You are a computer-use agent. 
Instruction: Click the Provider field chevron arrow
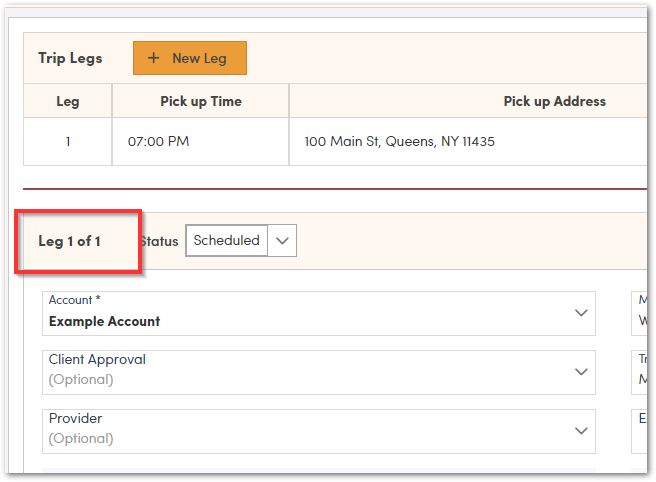click(x=581, y=431)
